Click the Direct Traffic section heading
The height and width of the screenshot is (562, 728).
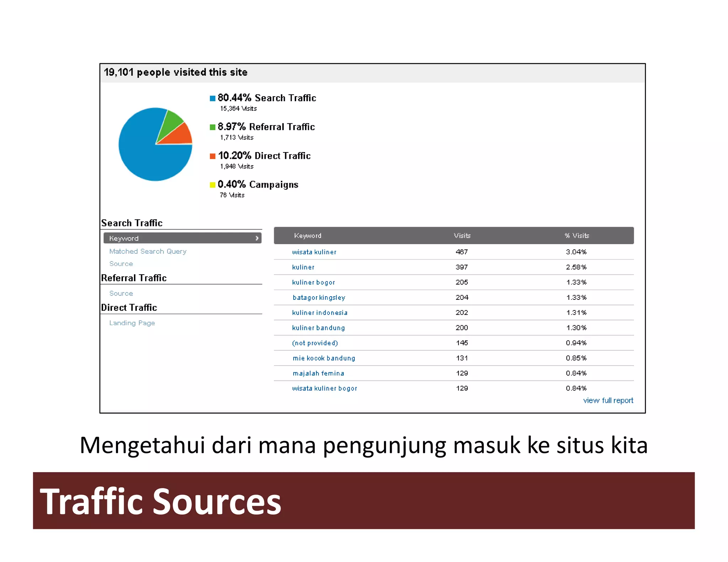(129, 307)
